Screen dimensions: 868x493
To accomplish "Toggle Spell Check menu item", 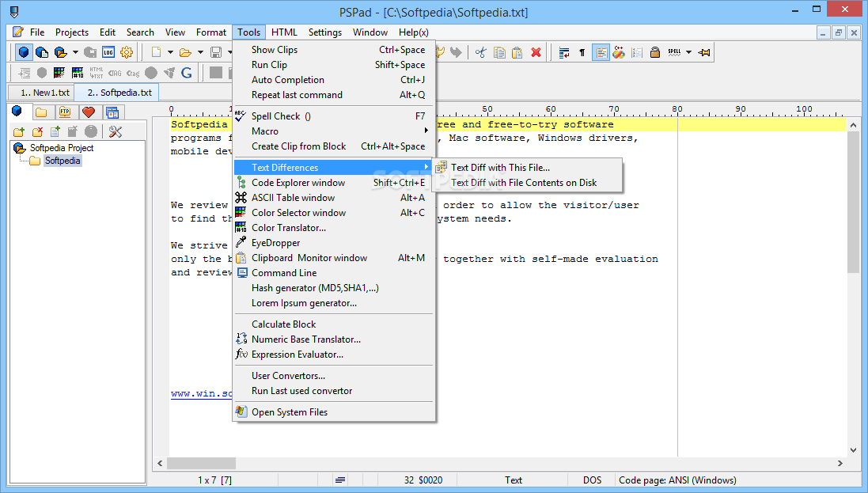I will [x=335, y=116].
